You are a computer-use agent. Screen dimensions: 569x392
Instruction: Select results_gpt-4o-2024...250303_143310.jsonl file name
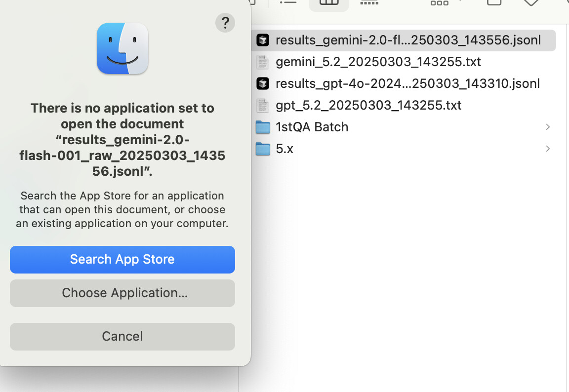point(407,83)
